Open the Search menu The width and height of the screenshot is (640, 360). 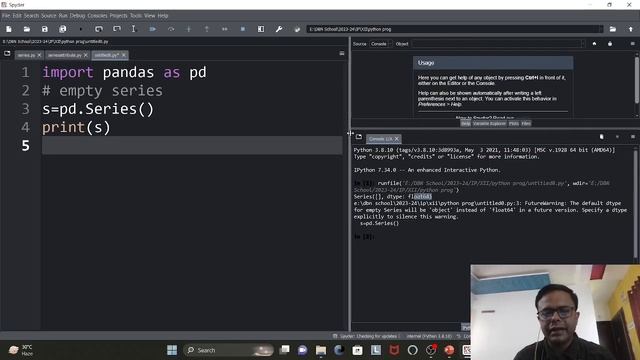pos(31,16)
